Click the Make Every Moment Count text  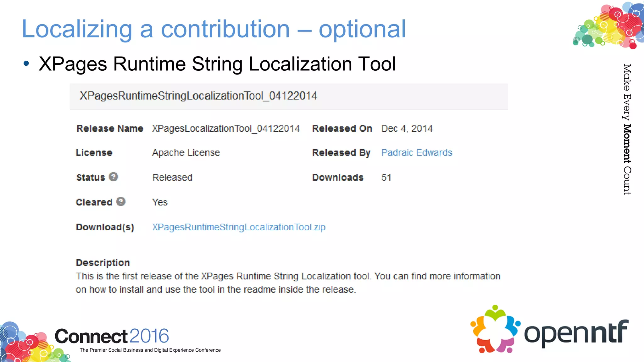click(627, 129)
